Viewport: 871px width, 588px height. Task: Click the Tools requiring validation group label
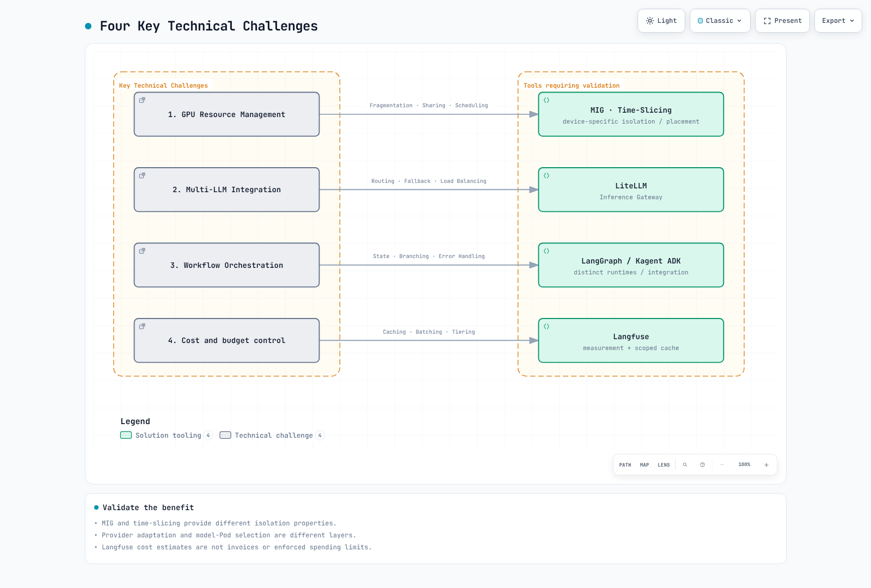tap(572, 85)
